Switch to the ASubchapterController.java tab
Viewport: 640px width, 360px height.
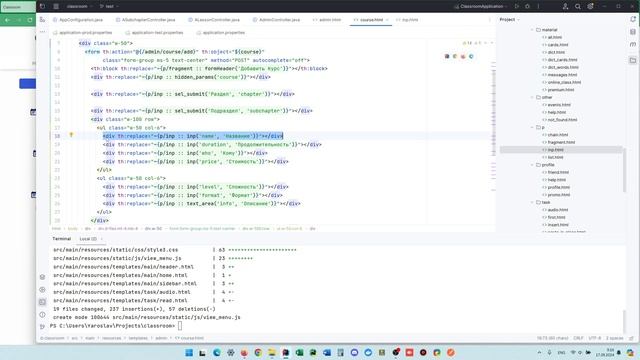point(145,20)
